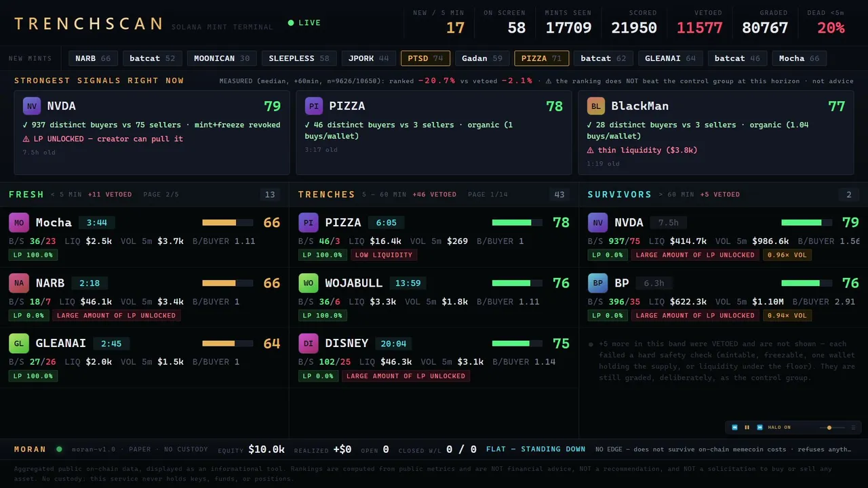The image size is (868, 488).
Task: Click the 0.94× VOL tag on BP
Action: click(787, 315)
